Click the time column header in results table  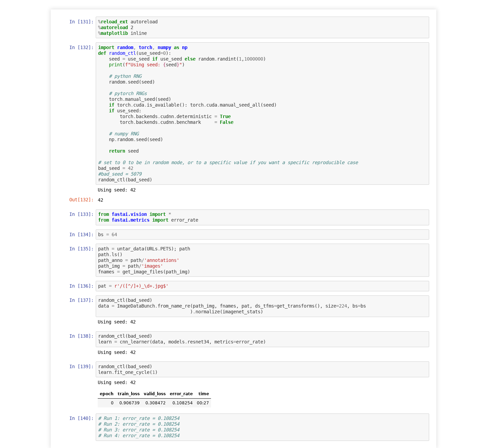point(203,394)
